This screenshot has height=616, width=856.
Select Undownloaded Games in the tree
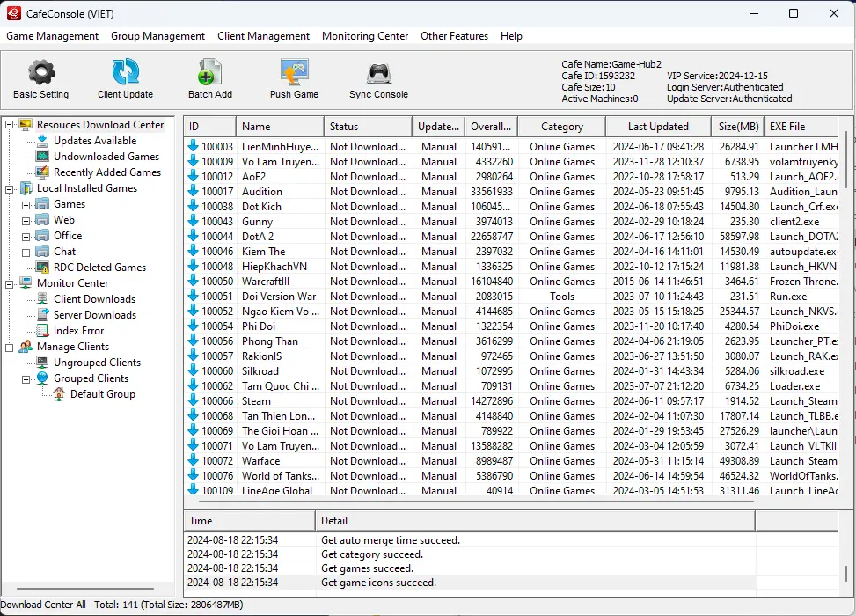[x=106, y=157]
